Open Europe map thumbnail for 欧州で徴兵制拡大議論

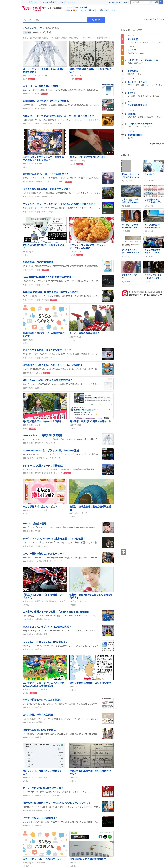[x=91, y=667]
